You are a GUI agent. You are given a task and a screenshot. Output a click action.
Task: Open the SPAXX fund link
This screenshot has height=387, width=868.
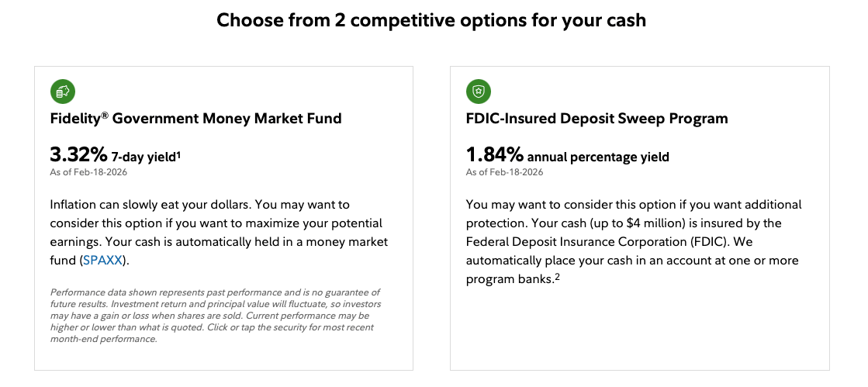click(x=102, y=261)
